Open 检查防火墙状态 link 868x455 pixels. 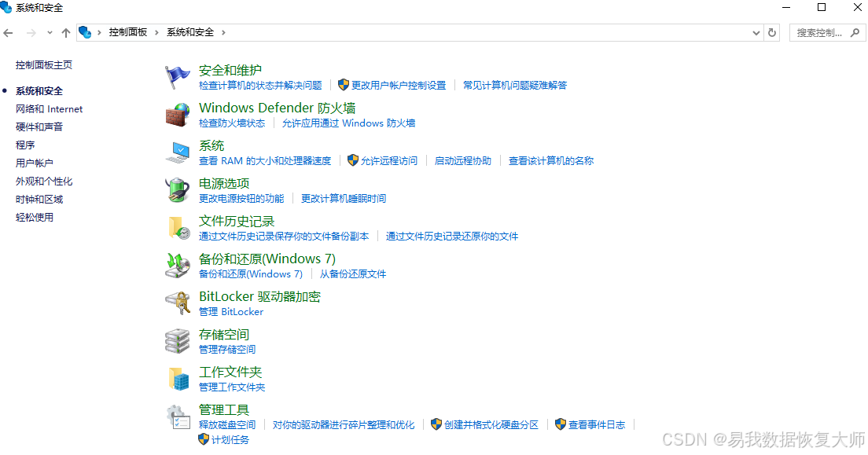[x=232, y=123]
